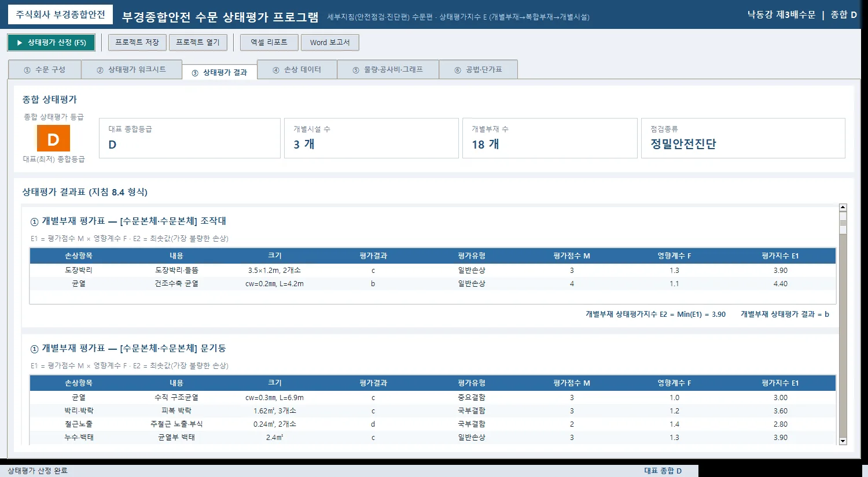
Task: Run 상태평가 산정 (F5) calculation
Action: pyautogui.click(x=51, y=43)
